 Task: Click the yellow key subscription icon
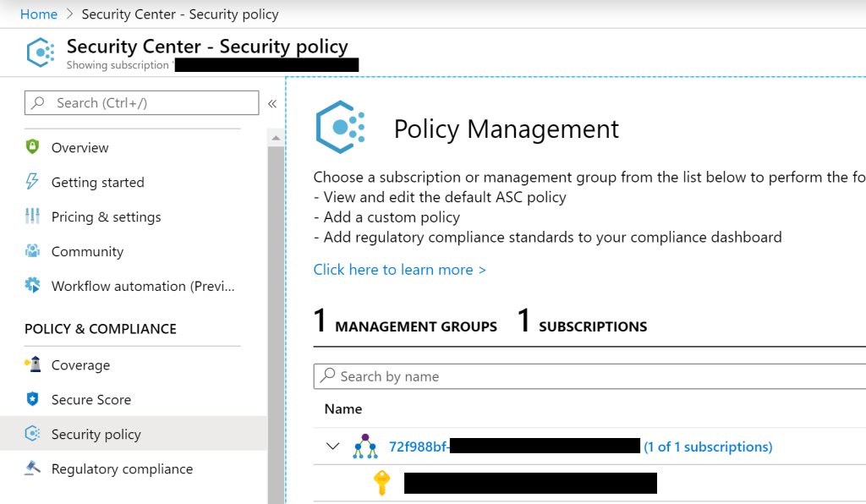click(x=382, y=483)
